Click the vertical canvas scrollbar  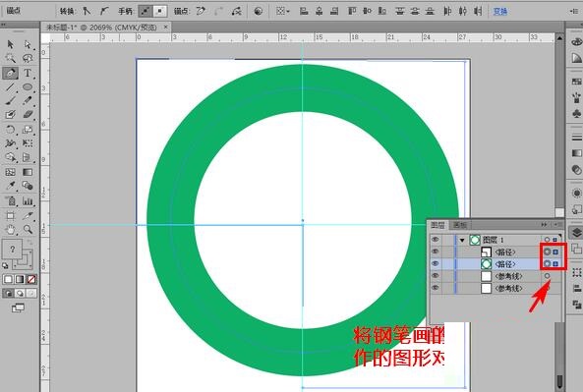(559, 123)
